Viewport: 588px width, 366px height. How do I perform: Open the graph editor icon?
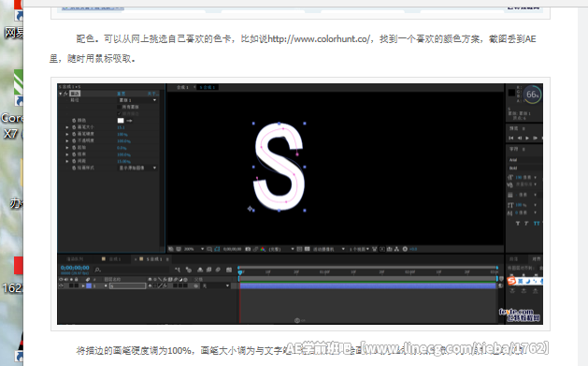(229, 270)
